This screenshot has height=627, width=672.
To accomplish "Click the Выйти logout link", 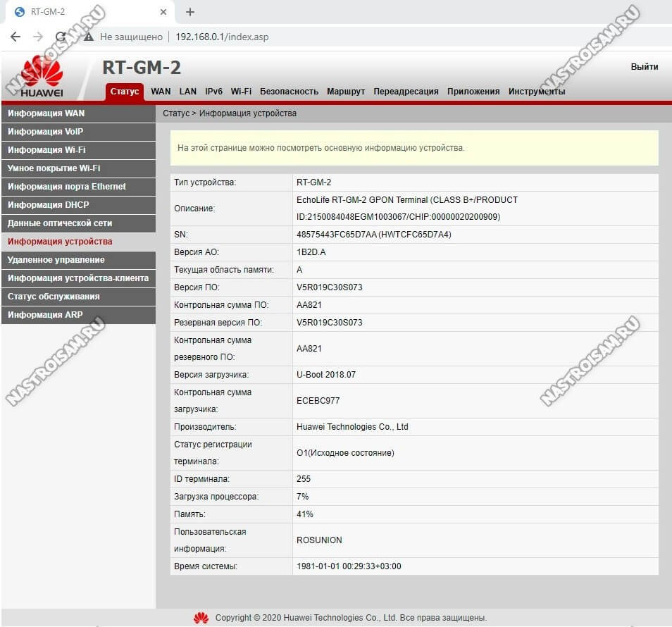I will 644,67.
